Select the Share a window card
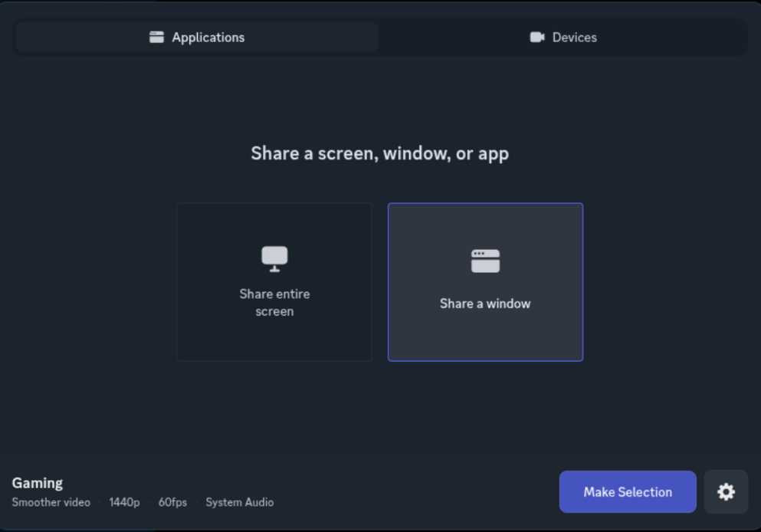 point(485,282)
